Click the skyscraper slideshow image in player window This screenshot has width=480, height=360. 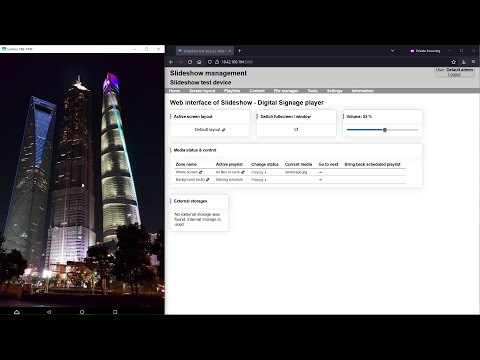coord(82,180)
